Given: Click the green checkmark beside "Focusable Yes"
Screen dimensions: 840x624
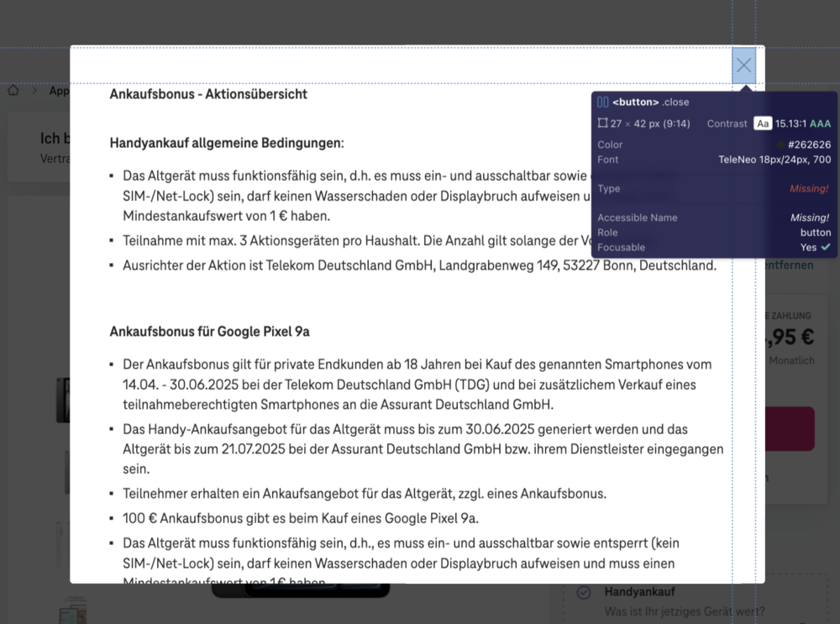Looking at the screenshot, I should coord(826,247).
